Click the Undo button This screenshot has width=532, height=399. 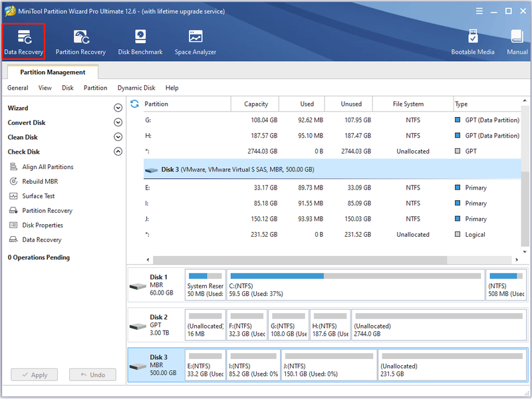(92, 374)
